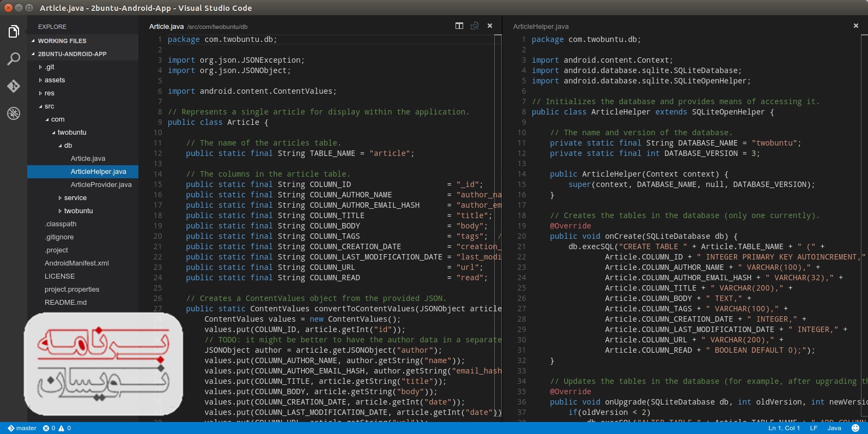The image size is (868, 434).
Task: Click the LF line ending selector
Action: [x=814, y=428]
